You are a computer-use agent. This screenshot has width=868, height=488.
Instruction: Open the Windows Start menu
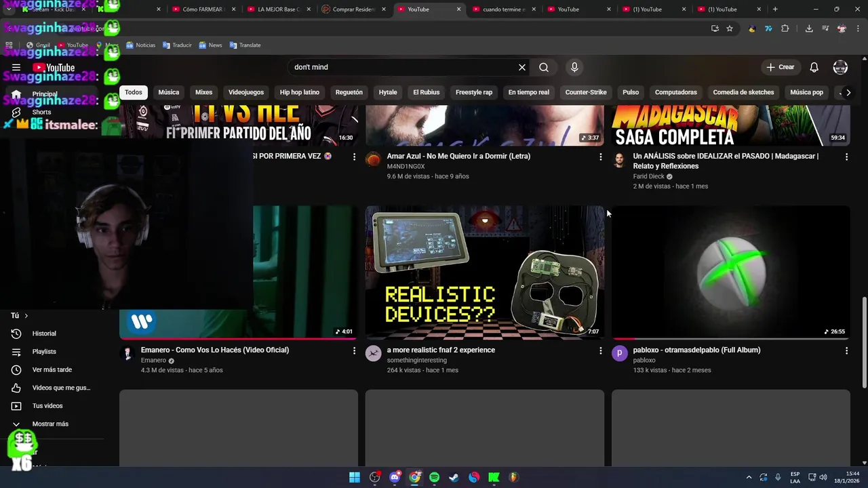tap(355, 477)
